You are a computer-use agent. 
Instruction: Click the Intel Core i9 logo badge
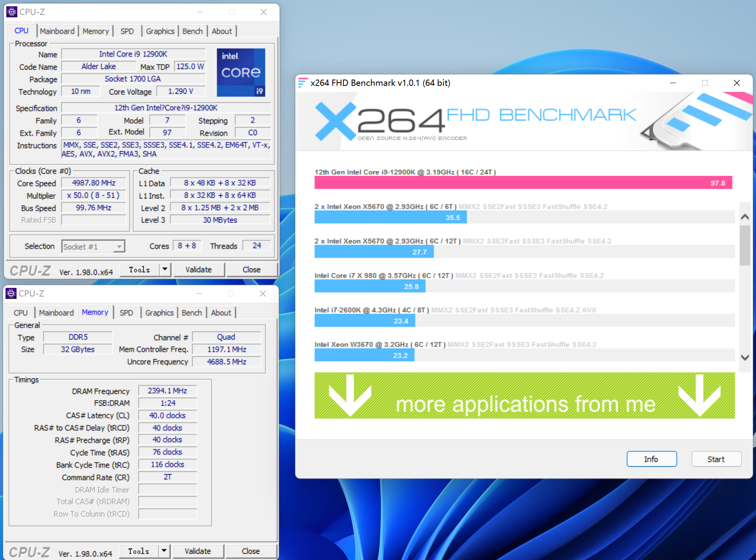(x=241, y=72)
